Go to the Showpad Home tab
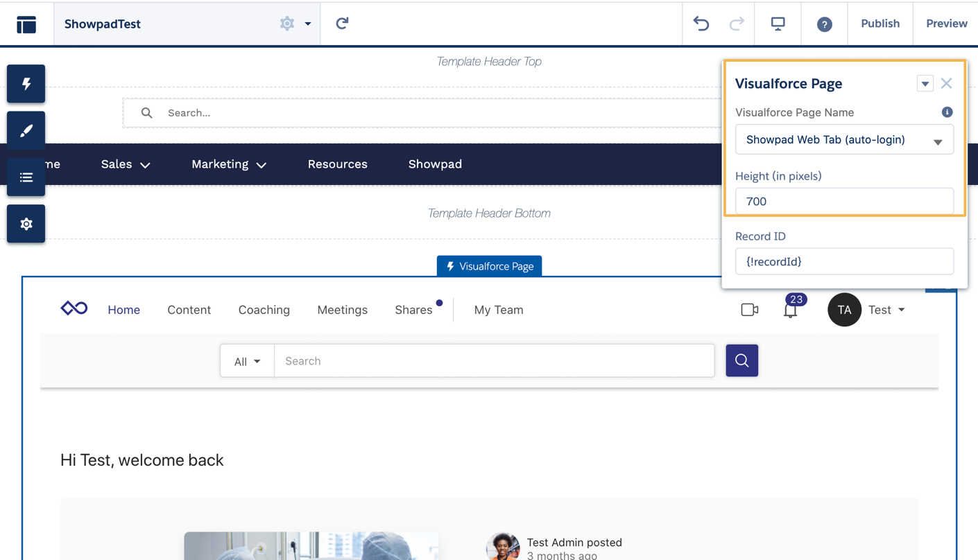 123,310
